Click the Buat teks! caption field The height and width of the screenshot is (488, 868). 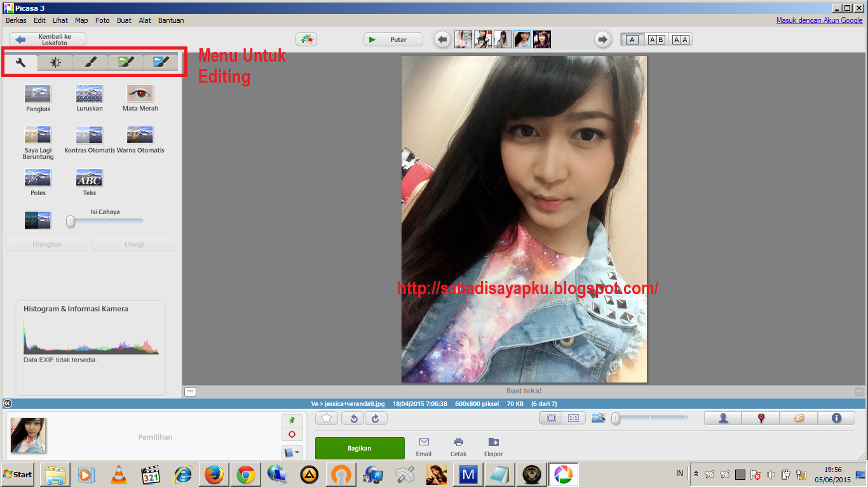(524, 391)
